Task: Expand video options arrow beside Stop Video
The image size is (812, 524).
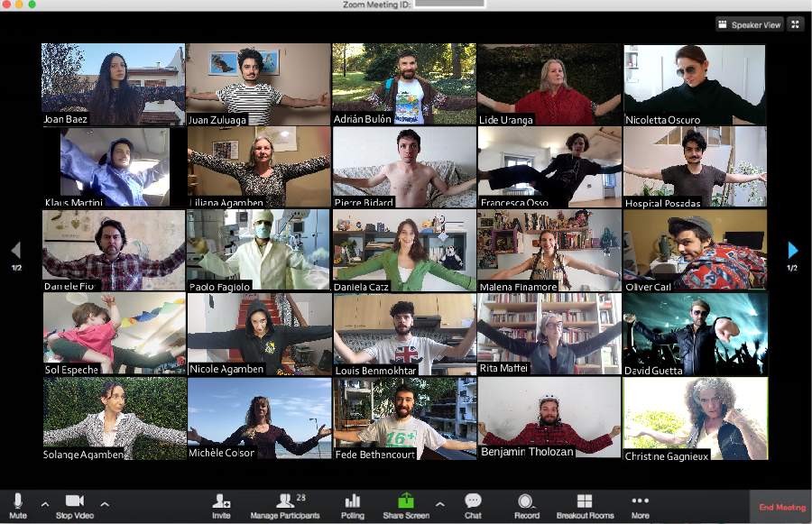Action: point(105,503)
